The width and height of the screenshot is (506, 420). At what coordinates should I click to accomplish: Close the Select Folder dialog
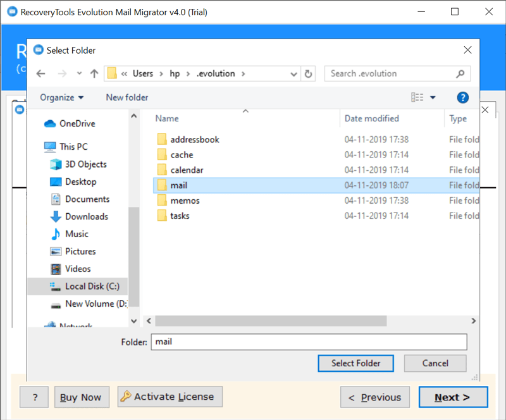click(x=467, y=50)
